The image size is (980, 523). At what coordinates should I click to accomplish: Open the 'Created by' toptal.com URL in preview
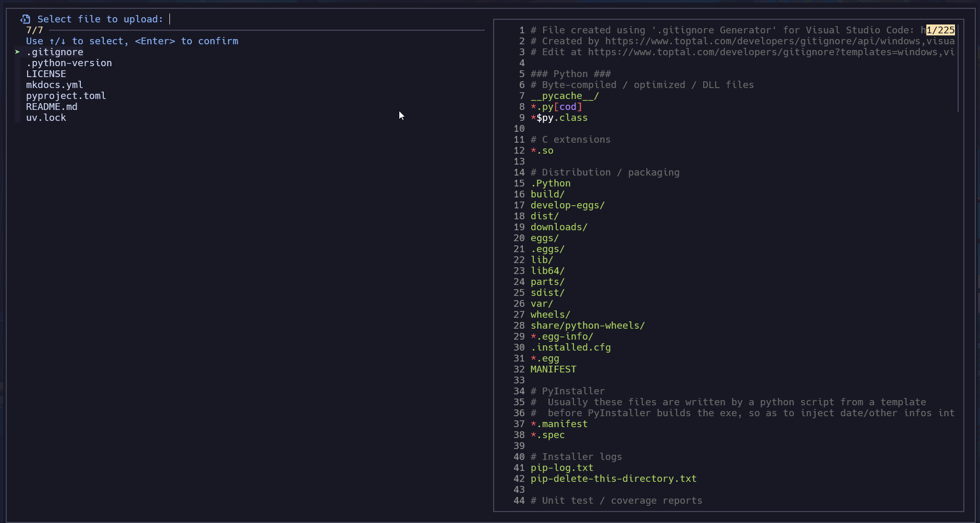pyautogui.click(x=779, y=41)
